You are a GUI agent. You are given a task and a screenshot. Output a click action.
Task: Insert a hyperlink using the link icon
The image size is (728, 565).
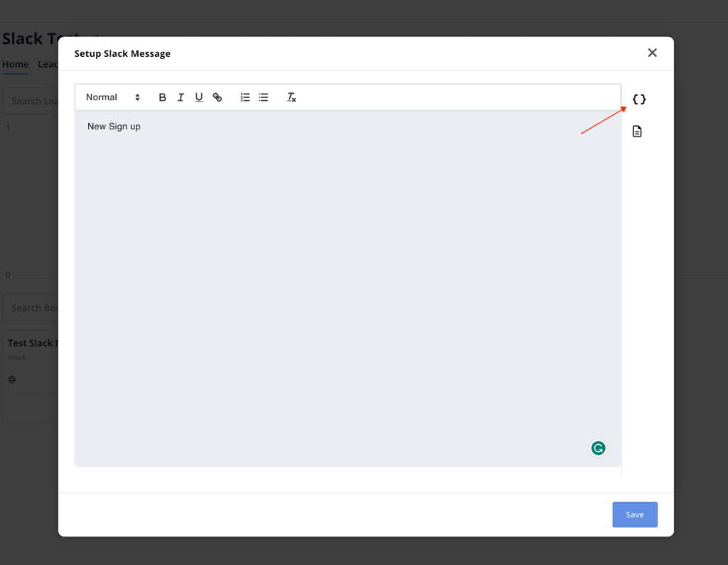point(218,97)
